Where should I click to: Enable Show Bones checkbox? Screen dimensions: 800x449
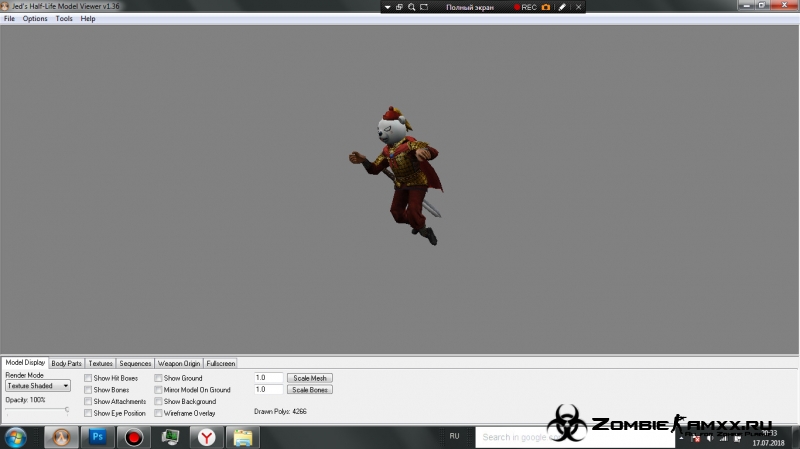[x=88, y=390]
